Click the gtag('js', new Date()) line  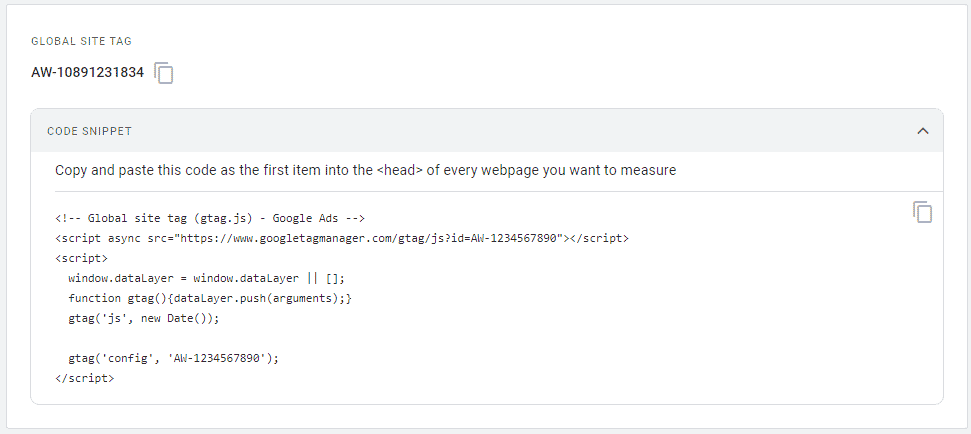tap(144, 318)
